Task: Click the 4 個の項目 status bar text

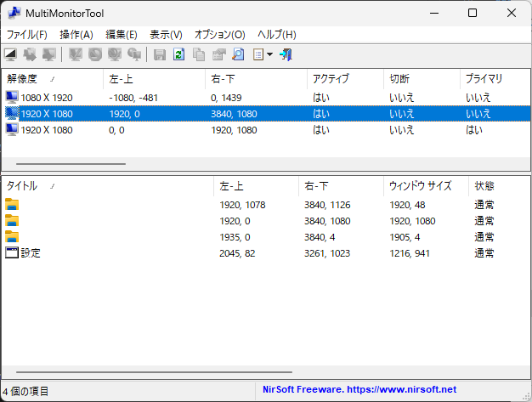Action: pos(25,391)
